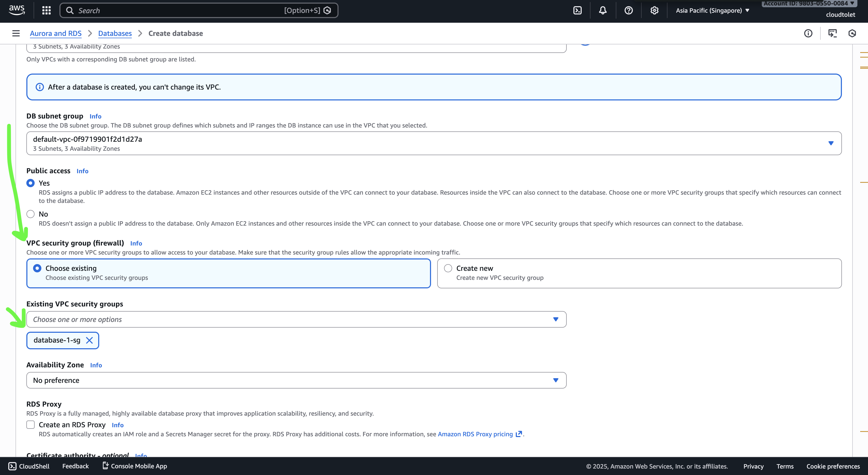Open the AWS services grid menu
868x475 pixels.
pyautogui.click(x=47, y=10)
